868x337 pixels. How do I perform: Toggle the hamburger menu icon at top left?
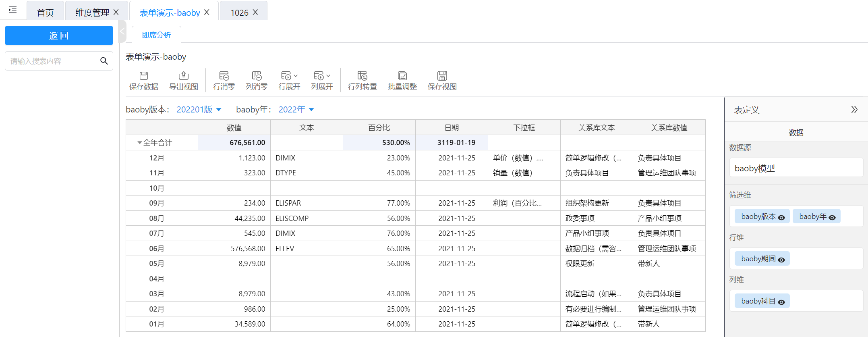(x=13, y=10)
